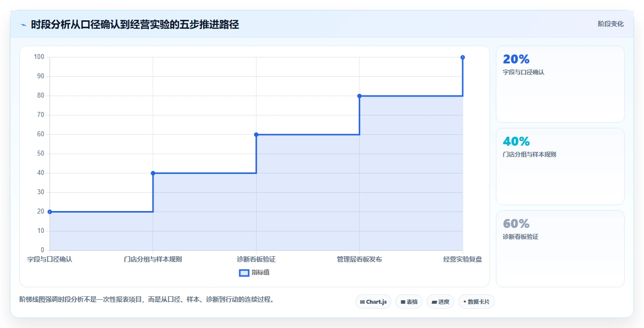Click y-axis tick label 100
The image size is (644, 328).
click(39, 57)
